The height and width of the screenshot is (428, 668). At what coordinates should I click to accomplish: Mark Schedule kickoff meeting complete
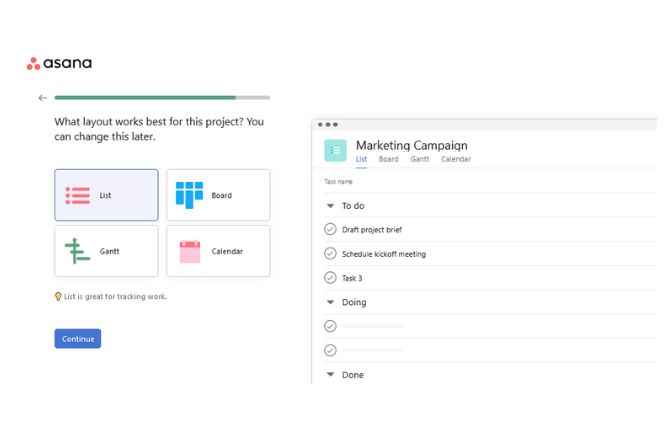click(330, 253)
